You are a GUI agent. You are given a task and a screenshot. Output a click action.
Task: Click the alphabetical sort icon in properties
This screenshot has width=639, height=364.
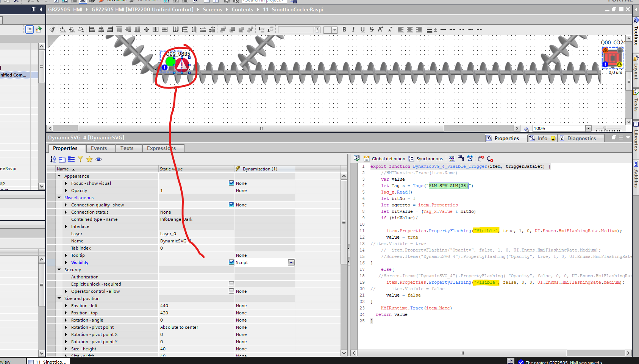click(x=53, y=159)
